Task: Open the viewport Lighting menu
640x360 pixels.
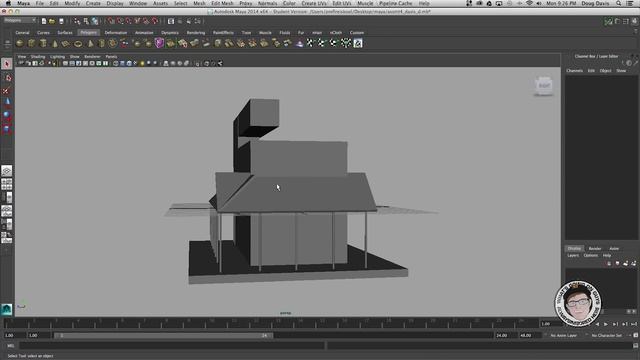Action: click(58, 57)
